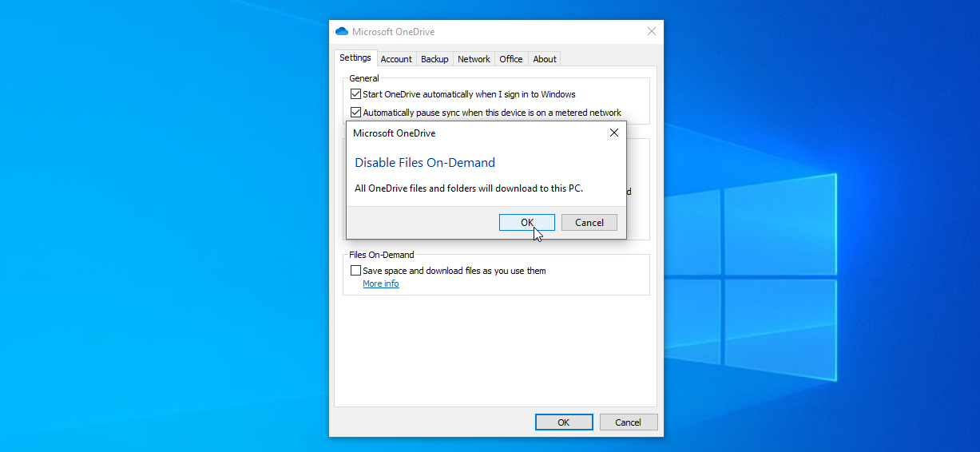Click Cancel at bottom of settings window
The width and height of the screenshot is (980, 452).
pos(629,422)
